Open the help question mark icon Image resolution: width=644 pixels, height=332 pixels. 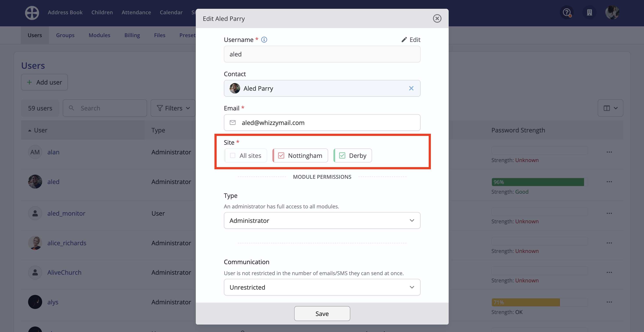pos(567,12)
